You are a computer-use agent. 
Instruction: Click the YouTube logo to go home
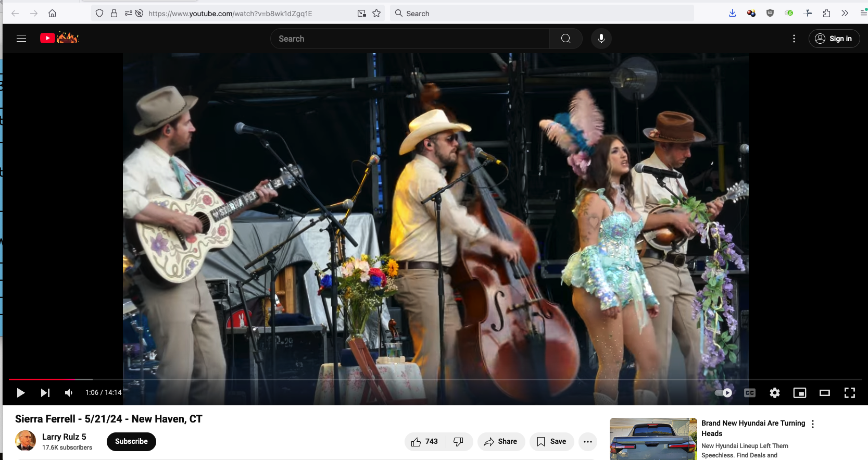point(59,38)
